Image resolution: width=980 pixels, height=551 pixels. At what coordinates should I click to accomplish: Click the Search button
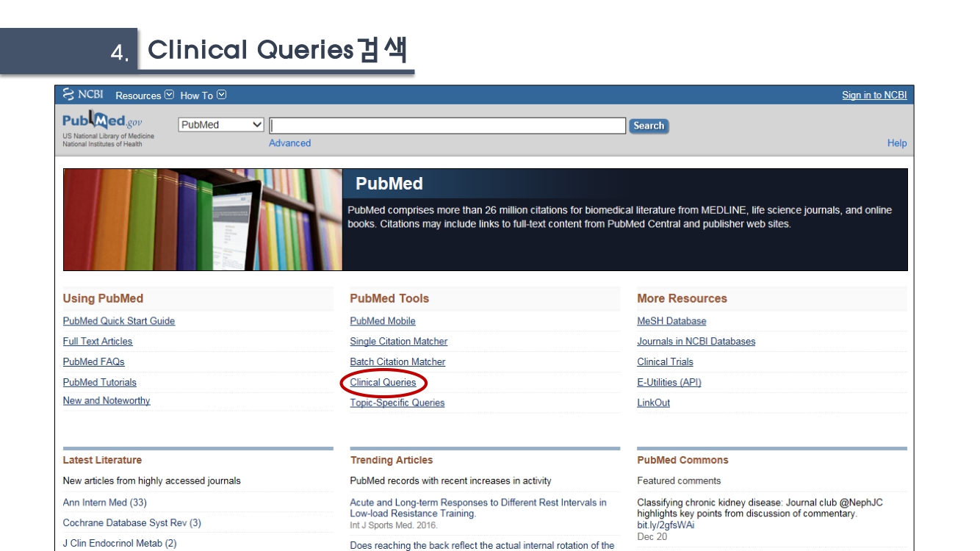649,126
